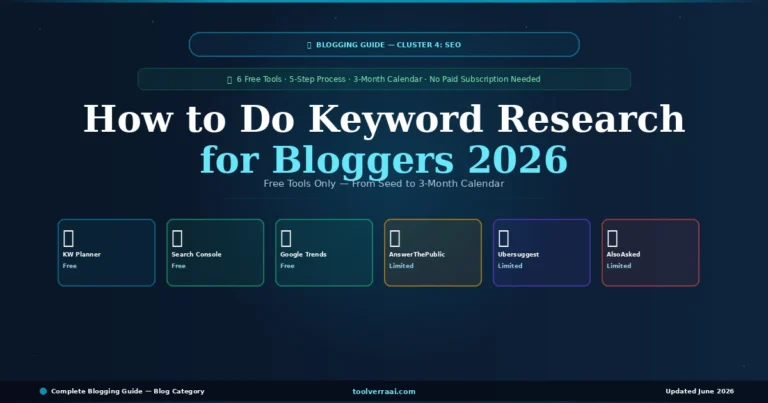Select the Google Trends tool card
The image size is (768, 403).
[x=324, y=253]
